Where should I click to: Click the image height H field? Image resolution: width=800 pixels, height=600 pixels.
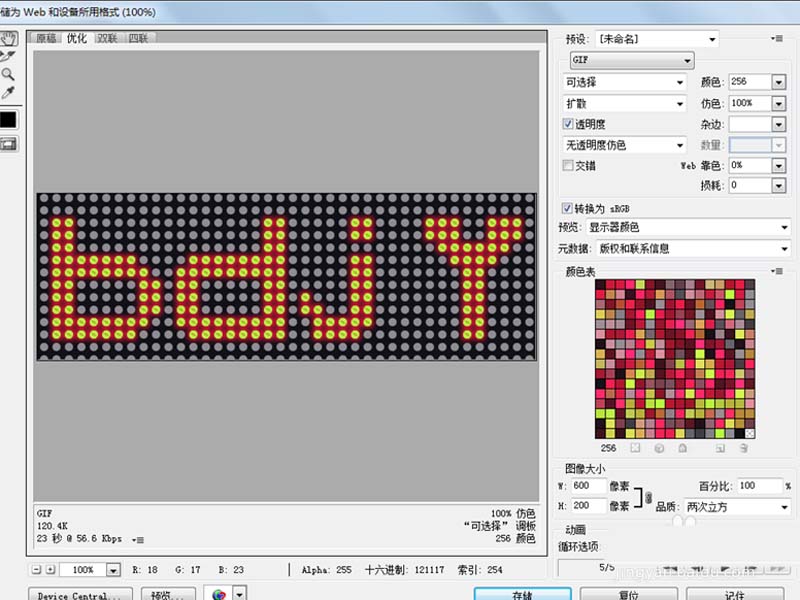(x=589, y=506)
